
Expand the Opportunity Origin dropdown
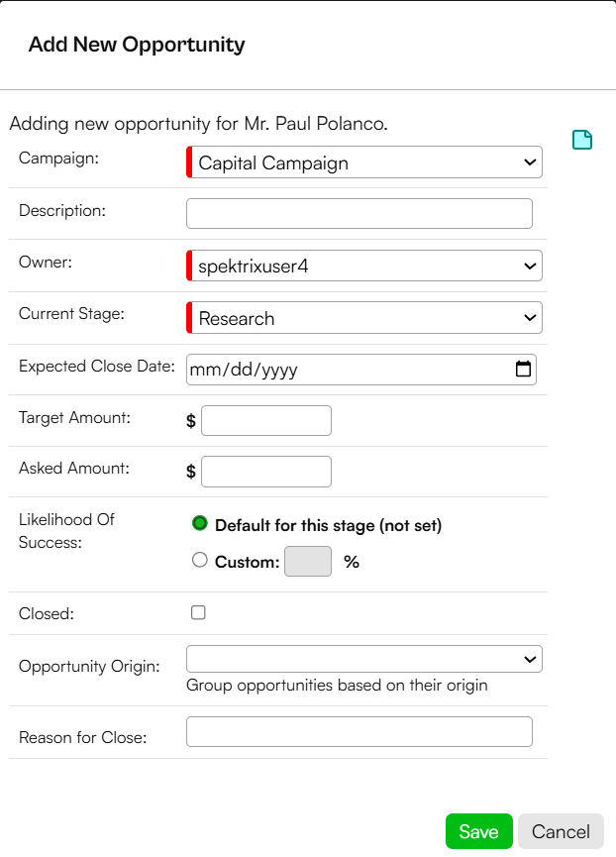(364, 659)
